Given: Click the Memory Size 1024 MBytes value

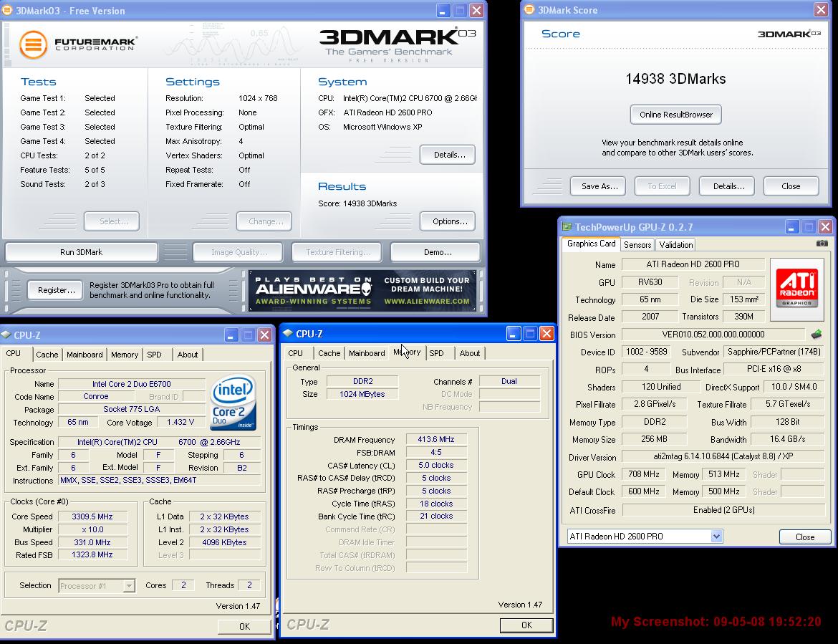Looking at the screenshot, I should pyautogui.click(x=362, y=394).
